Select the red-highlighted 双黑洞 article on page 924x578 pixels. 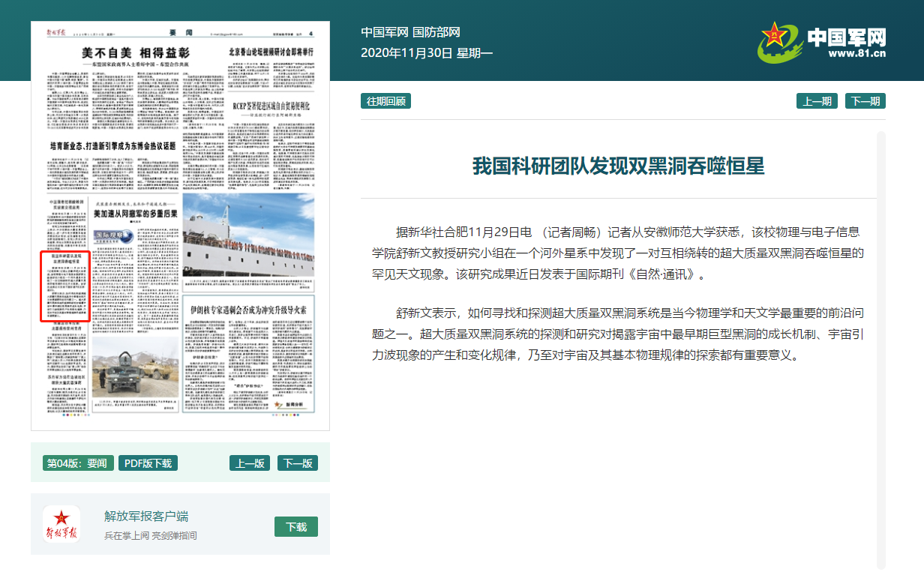click(x=65, y=286)
